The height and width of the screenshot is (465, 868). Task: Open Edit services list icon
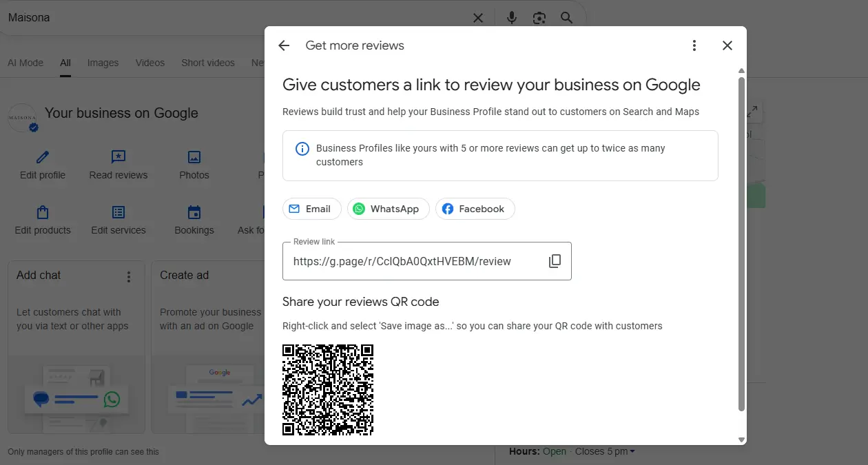coord(118,212)
